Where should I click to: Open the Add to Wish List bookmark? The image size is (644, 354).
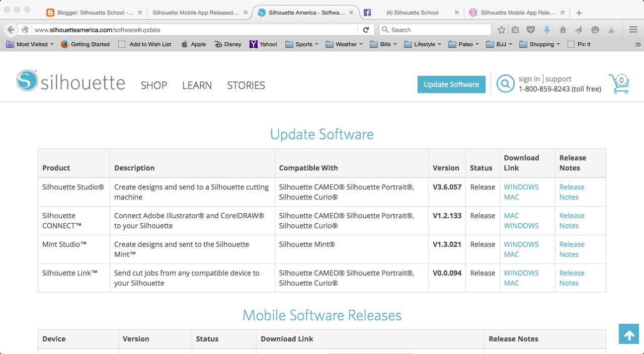coord(144,44)
